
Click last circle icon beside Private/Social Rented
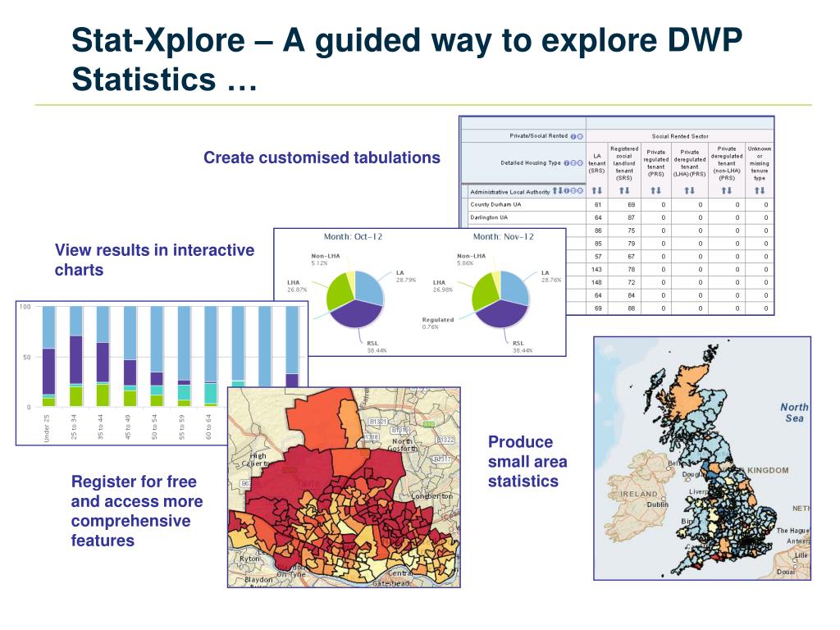(x=580, y=137)
